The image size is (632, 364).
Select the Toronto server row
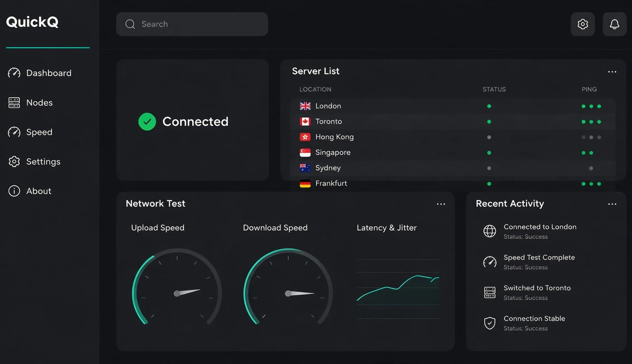click(x=453, y=122)
